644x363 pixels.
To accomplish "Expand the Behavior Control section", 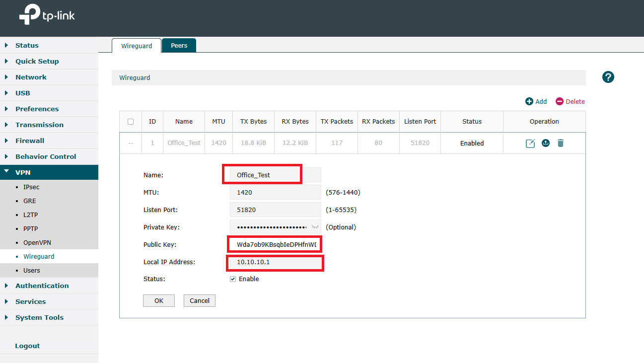I will [49, 156].
